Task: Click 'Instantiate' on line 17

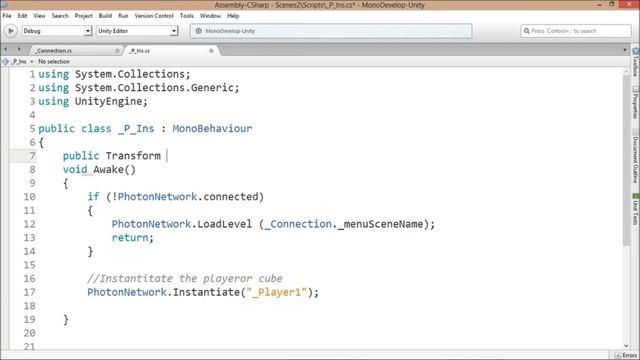Action: [206, 292]
